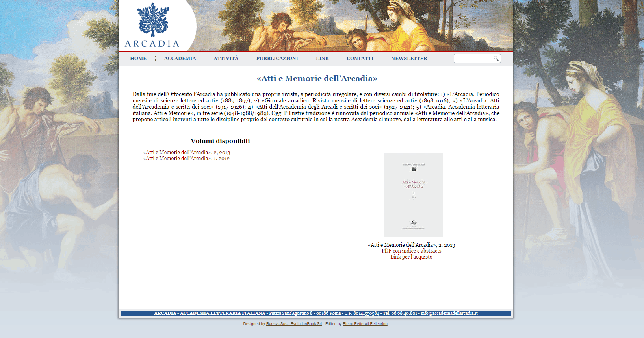Open the LINK menu item
This screenshot has width=644, height=338.
point(322,58)
